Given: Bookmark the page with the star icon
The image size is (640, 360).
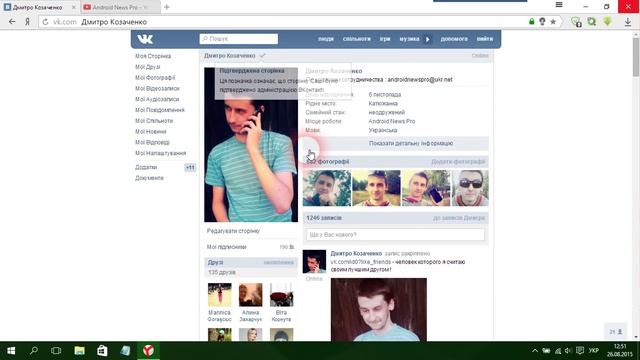Looking at the screenshot, I should pos(553,22).
